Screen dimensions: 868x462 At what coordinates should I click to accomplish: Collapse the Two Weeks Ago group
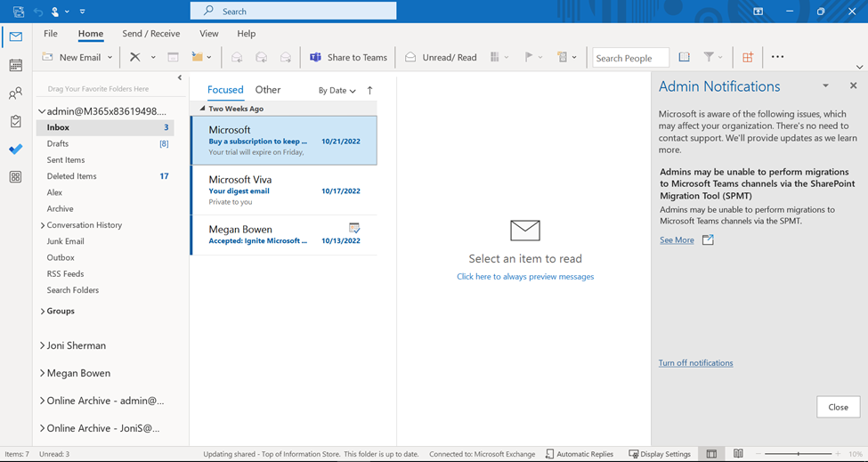click(x=202, y=109)
